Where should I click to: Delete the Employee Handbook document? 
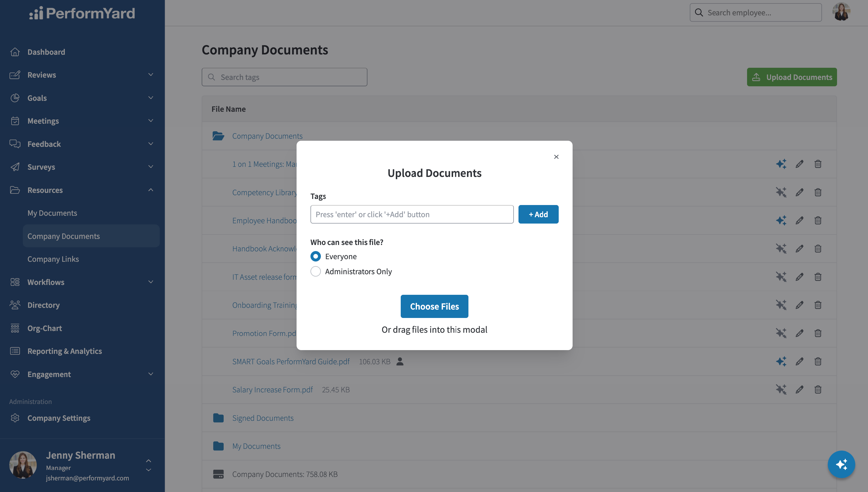pyautogui.click(x=818, y=220)
